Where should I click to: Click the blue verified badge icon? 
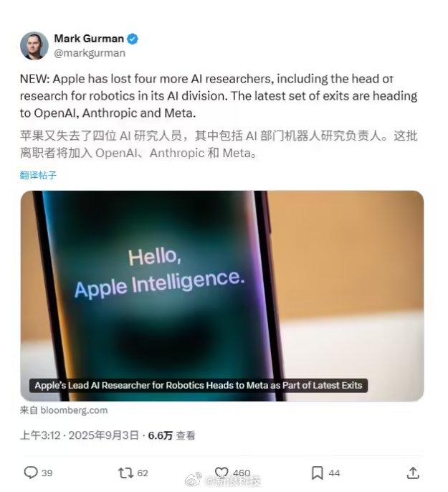pos(133,39)
